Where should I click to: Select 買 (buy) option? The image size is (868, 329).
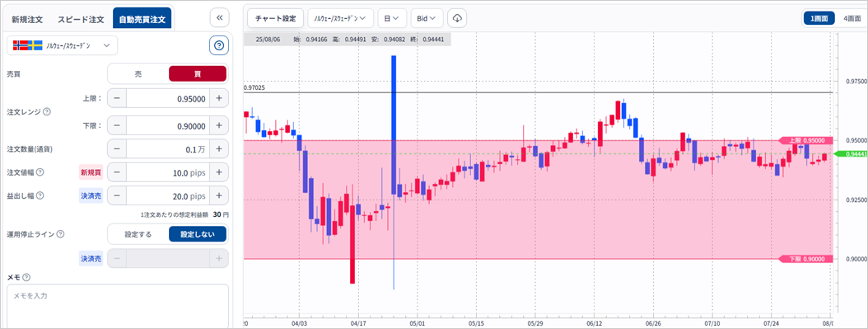pyautogui.click(x=198, y=73)
